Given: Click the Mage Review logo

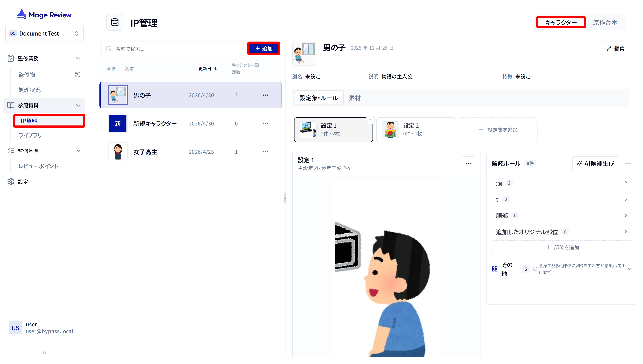Looking at the screenshot, I should tap(44, 14).
